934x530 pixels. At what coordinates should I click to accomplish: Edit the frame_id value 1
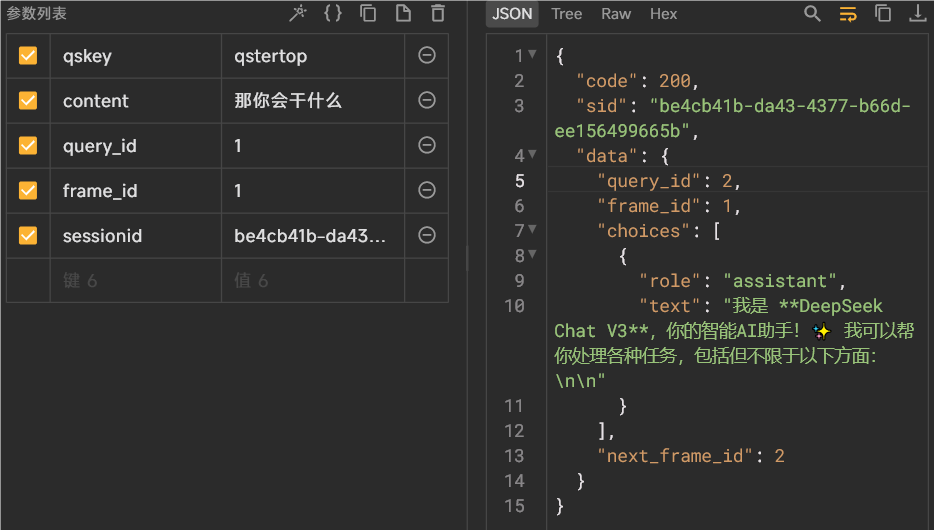313,191
